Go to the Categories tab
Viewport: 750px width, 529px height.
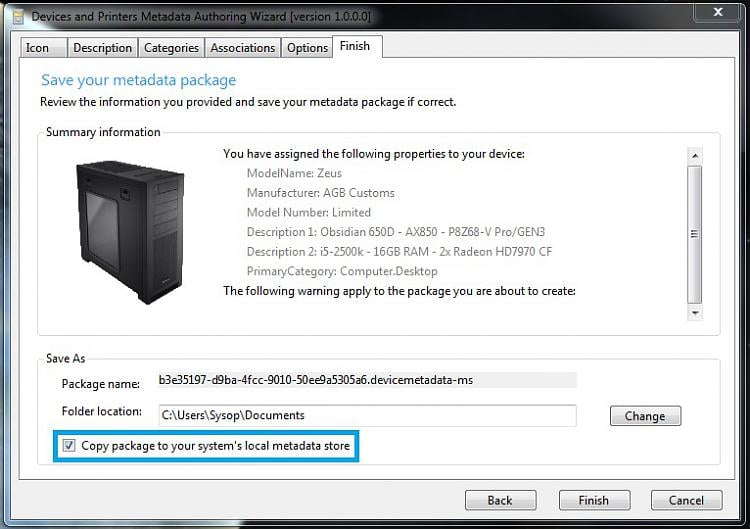[171, 48]
